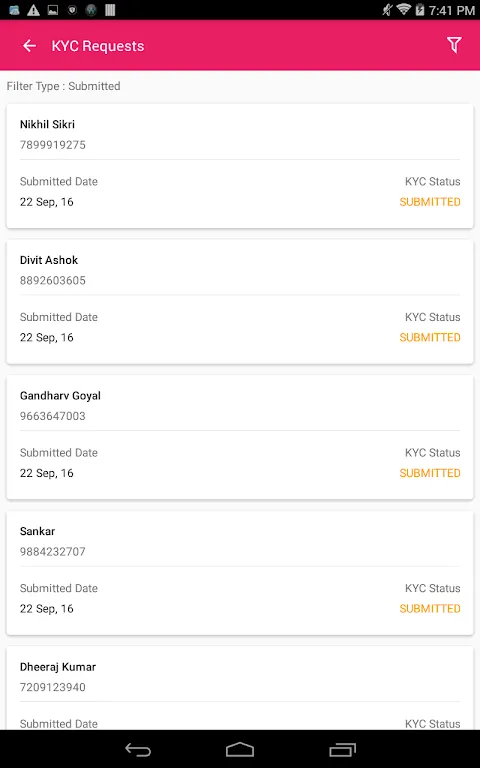Open the recent apps navigation button
This screenshot has height=768, width=480.
(x=342, y=749)
